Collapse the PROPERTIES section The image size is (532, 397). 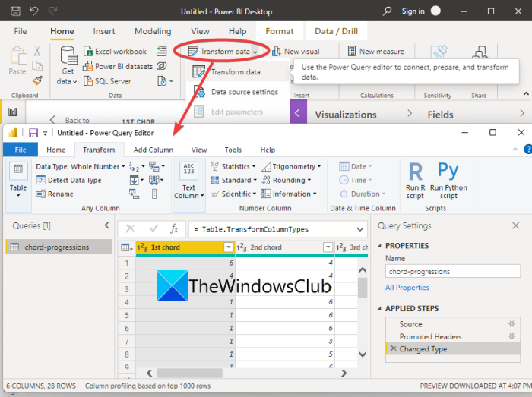380,246
